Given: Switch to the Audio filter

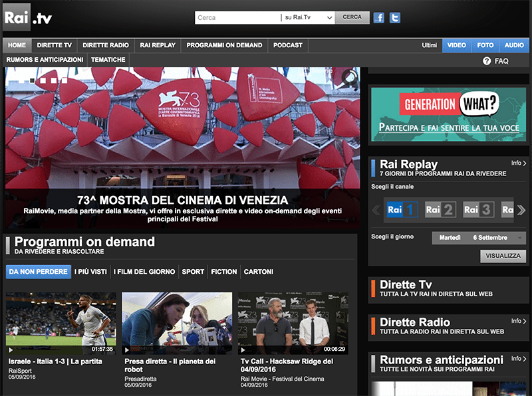Looking at the screenshot, I should (x=514, y=45).
